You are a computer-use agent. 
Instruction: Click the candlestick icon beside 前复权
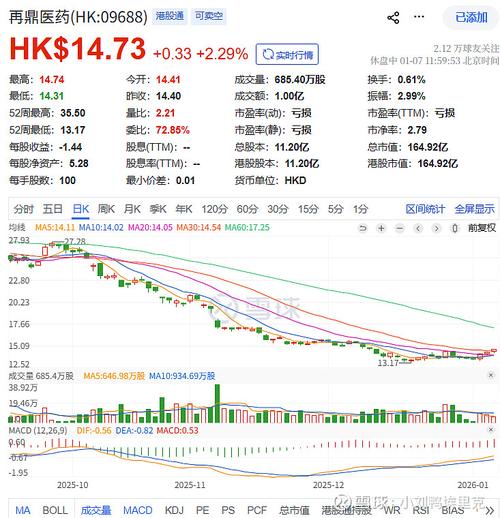455,228
